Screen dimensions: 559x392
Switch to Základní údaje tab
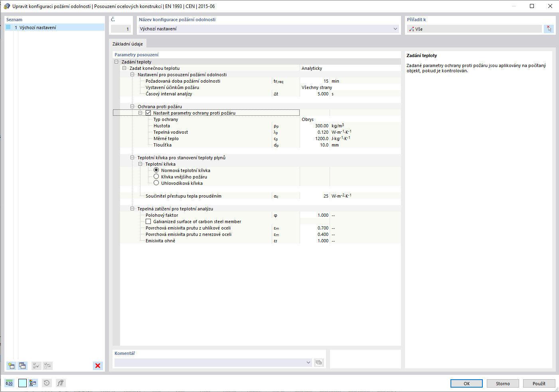point(128,44)
